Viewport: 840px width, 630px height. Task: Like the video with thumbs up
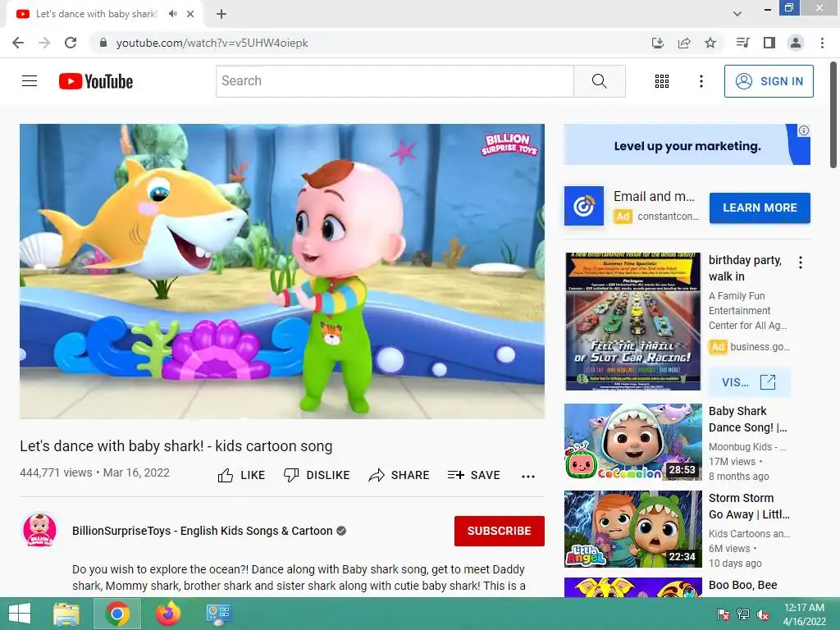point(242,475)
